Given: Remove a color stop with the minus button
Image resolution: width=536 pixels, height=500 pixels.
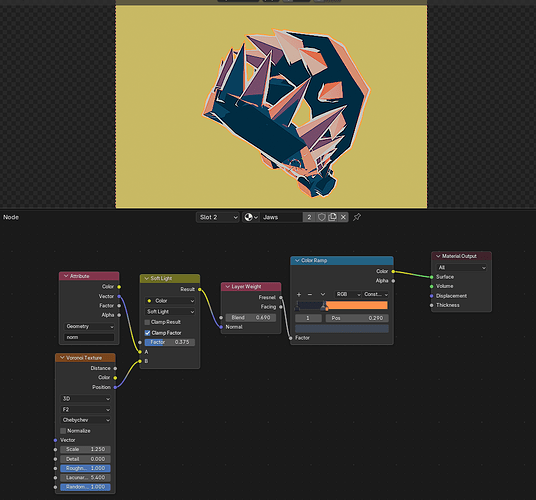Looking at the screenshot, I should tap(310, 294).
